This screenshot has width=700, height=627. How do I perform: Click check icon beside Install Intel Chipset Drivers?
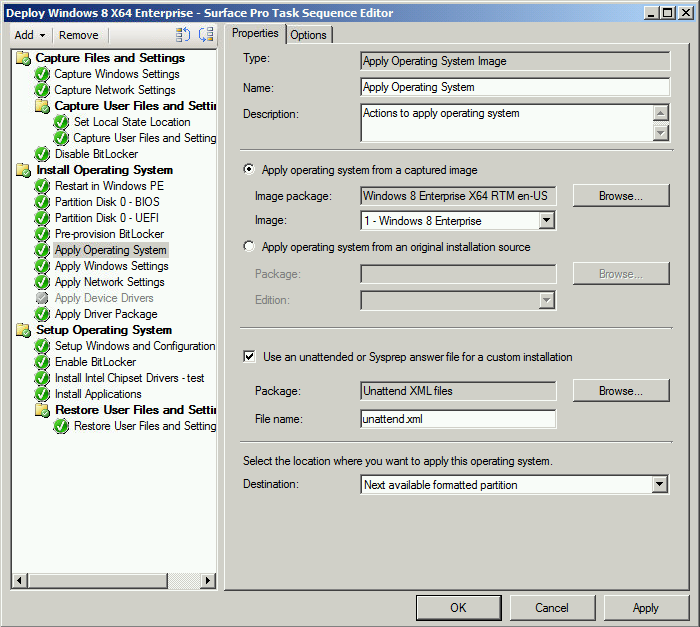(x=42, y=378)
